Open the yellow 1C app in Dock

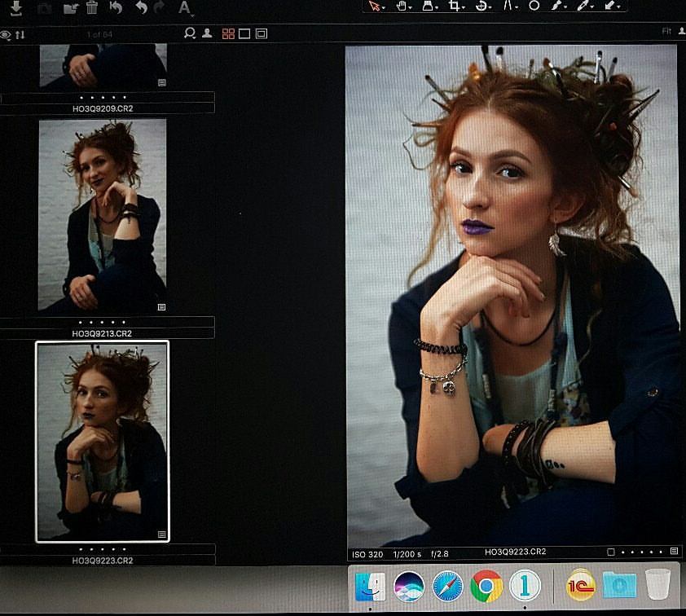(581, 585)
